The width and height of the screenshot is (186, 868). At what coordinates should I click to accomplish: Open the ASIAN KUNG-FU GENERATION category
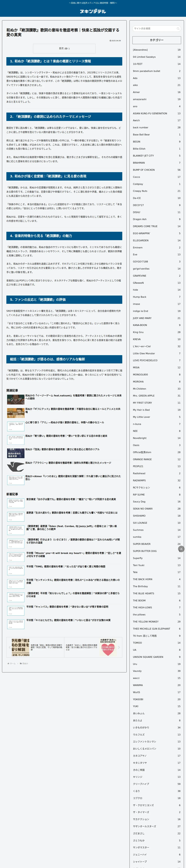[157, 114]
